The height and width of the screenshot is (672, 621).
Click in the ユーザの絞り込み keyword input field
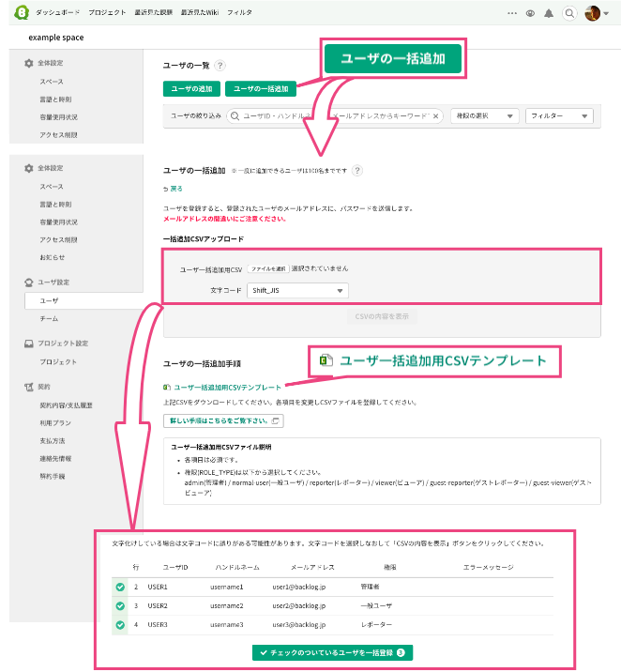[335, 116]
